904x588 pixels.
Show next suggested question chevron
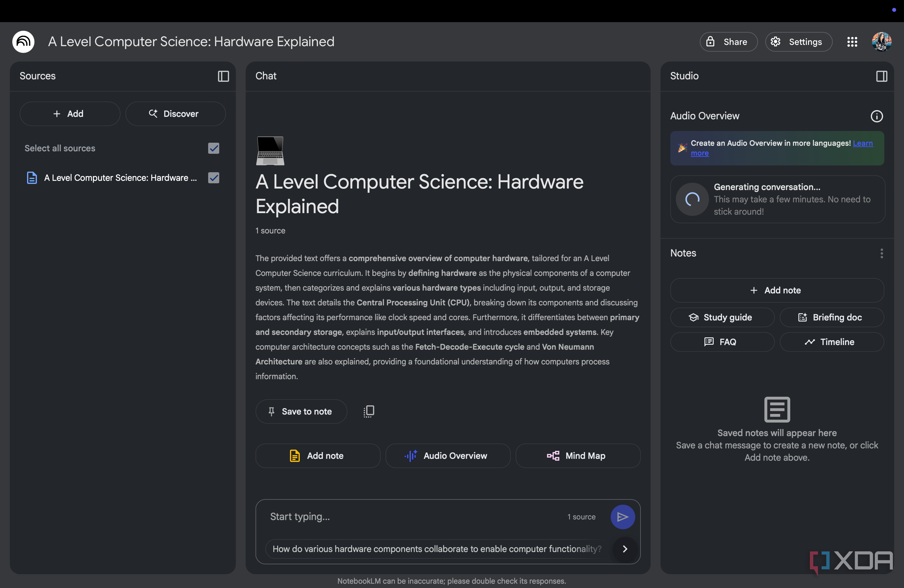coord(625,549)
